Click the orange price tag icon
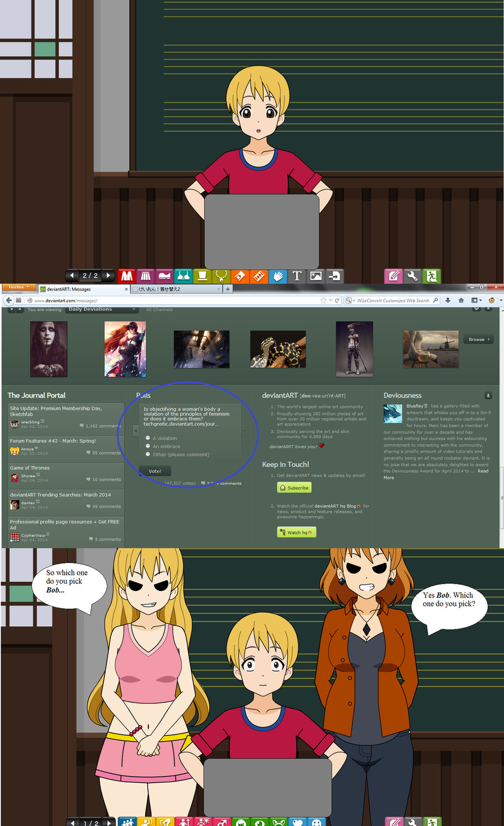The image size is (504, 826). click(x=240, y=276)
